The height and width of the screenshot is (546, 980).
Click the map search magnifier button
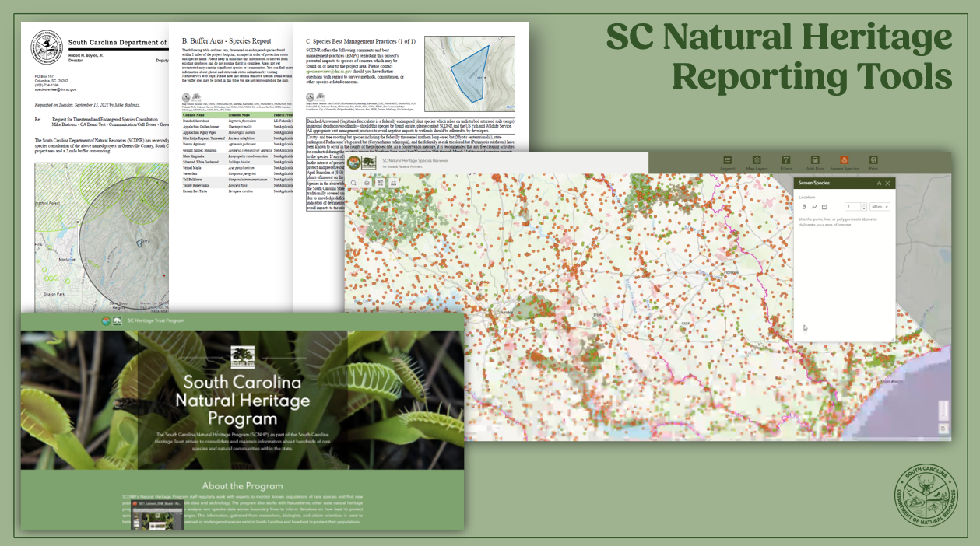point(353,183)
